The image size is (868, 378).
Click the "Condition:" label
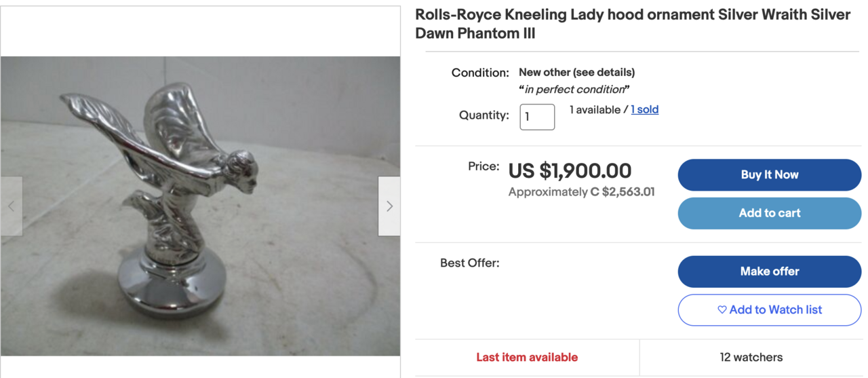(480, 73)
